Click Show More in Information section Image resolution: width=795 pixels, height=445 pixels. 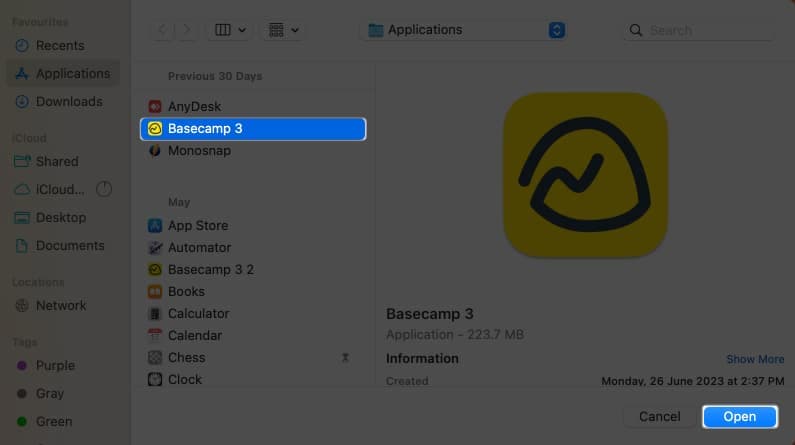point(755,359)
